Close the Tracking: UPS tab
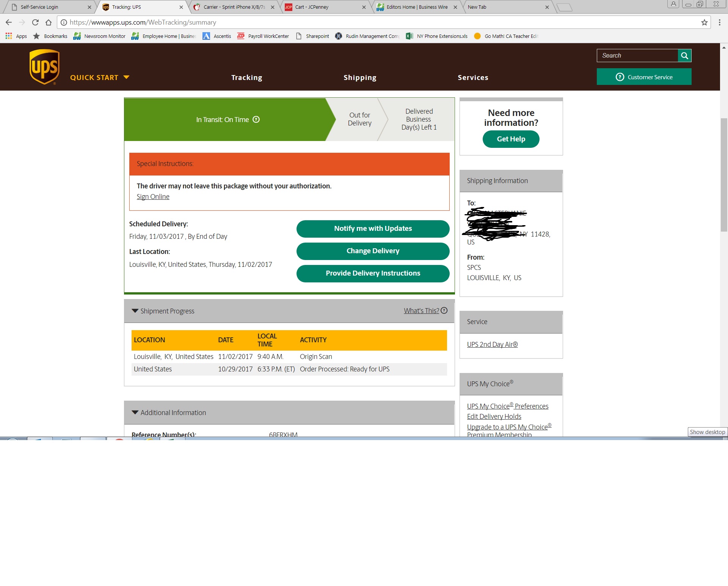728x586 pixels. coord(181,7)
